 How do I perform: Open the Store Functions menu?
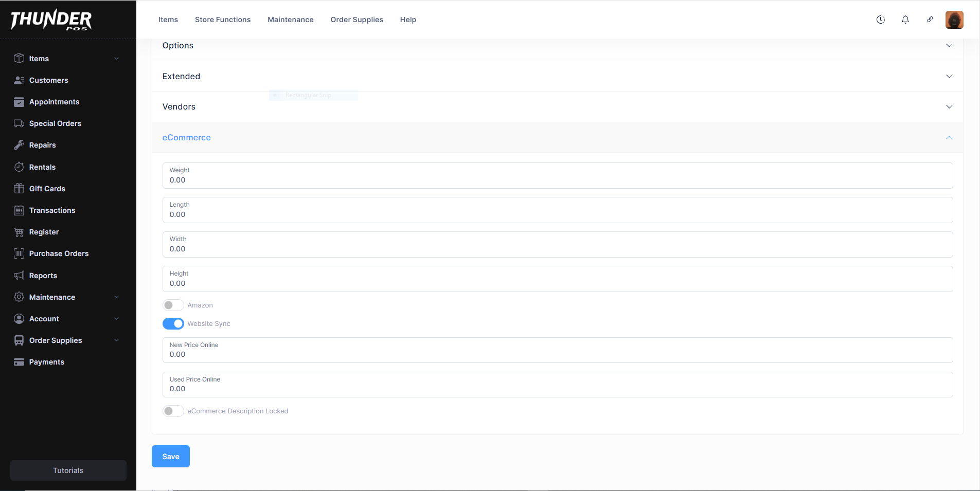pos(222,20)
